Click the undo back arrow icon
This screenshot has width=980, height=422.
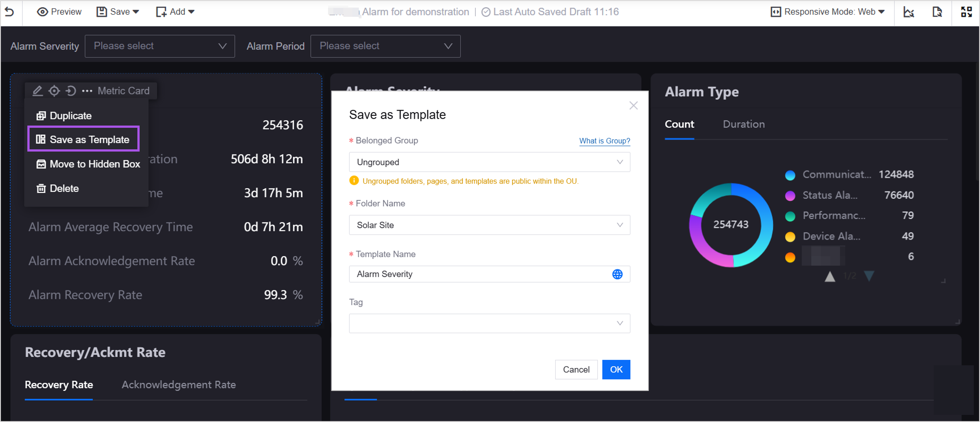(x=10, y=12)
